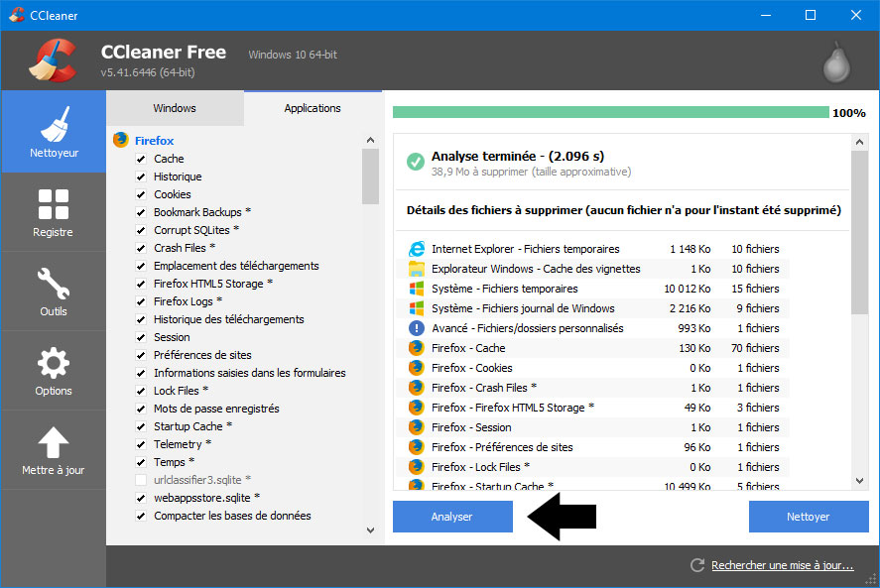Click Firefox icon beside Lock Files result
Image resolution: width=880 pixels, height=588 pixels.
tap(417, 467)
